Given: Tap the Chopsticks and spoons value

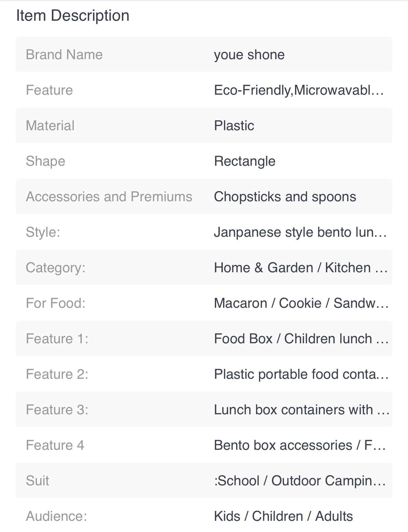Looking at the screenshot, I should [285, 197].
